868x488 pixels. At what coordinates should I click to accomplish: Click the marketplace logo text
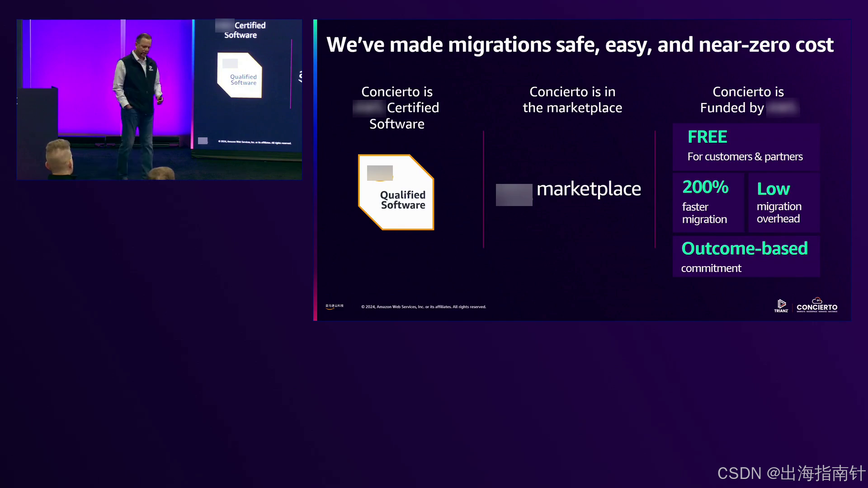coord(588,189)
